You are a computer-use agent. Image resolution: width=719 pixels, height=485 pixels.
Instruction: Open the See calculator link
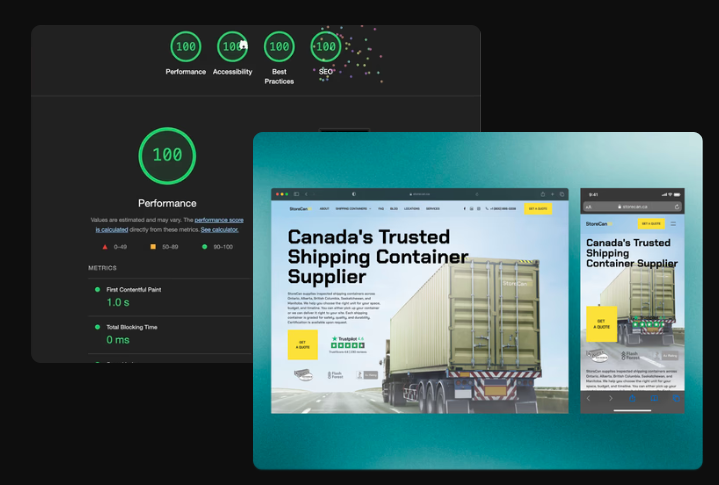coord(219,229)
